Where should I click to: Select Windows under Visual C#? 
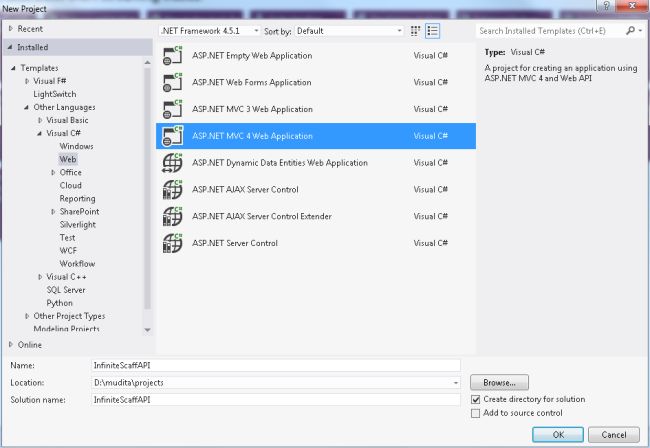(76, 146)
